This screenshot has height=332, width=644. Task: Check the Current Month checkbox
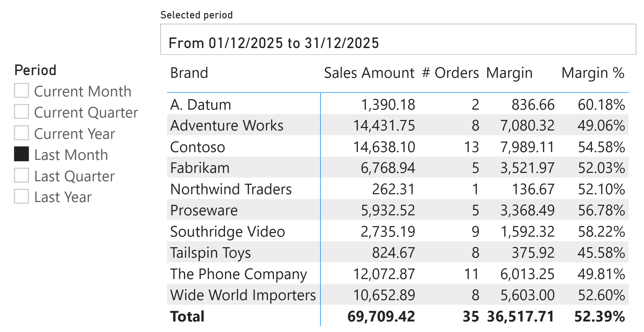click(x=21, y=90)
